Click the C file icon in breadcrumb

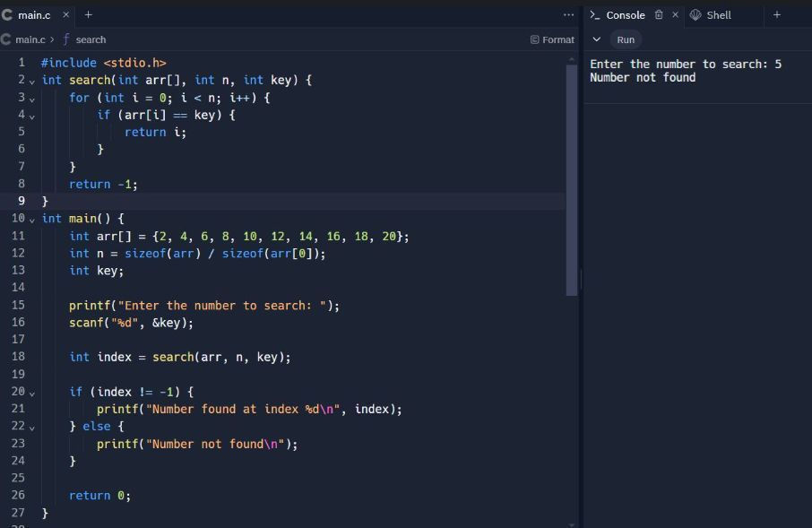(x=5, y=40)
